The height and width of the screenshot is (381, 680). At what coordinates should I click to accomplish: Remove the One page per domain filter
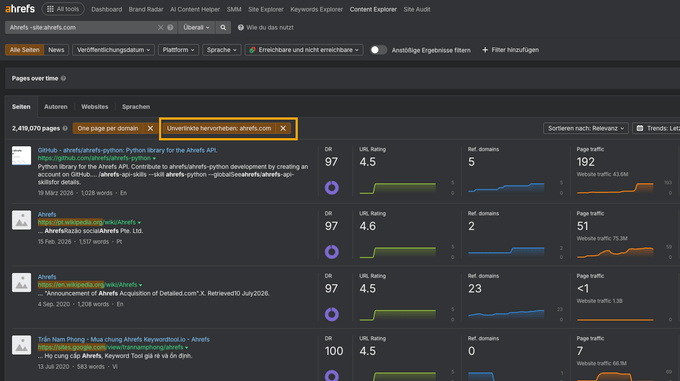click(150, 128)
